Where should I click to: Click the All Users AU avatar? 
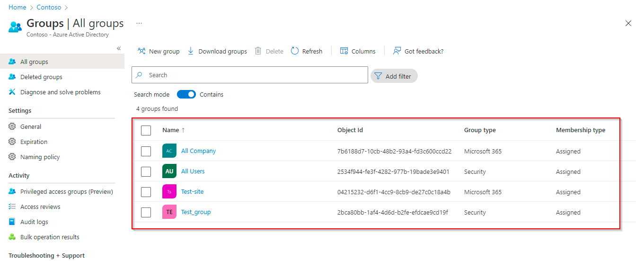[169, 171]
